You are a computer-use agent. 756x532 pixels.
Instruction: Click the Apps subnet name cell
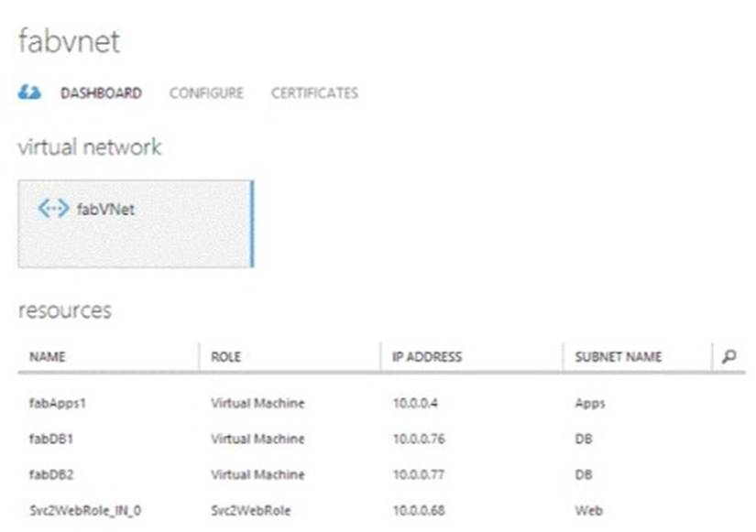[590, 403]
